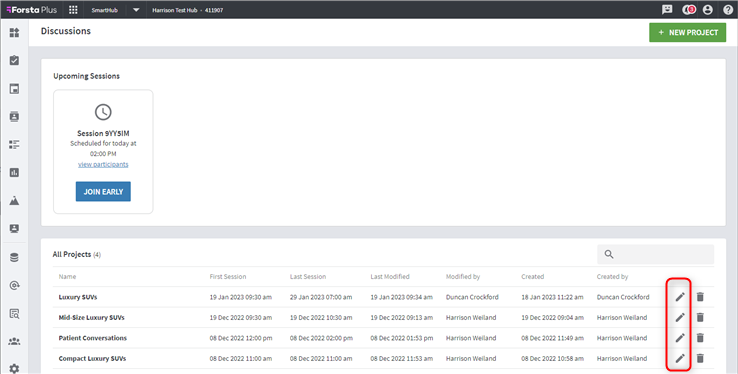The width and height of the screenshot is (738, 374).
Task: Click the clock icon on session card
Action: click(x=103, y=112)
